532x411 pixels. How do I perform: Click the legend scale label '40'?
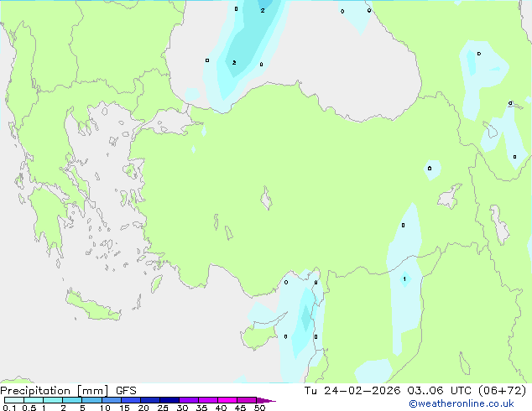(221, 408)
